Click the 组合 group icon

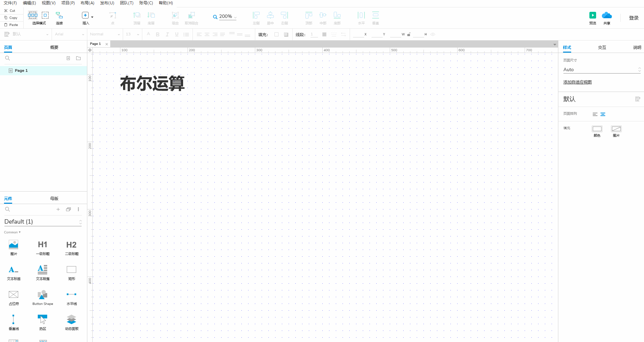point(175,15)
